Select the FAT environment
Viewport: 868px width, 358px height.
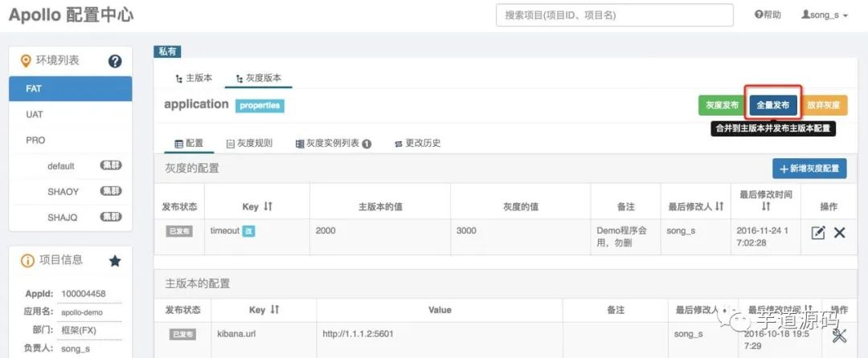click(70, 88)
